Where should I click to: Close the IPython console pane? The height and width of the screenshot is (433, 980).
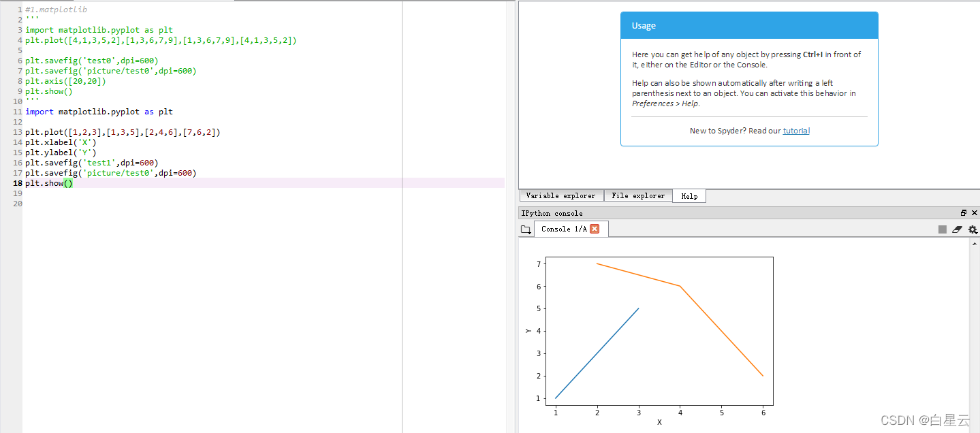pyautogui.click(x=975, y=213)
